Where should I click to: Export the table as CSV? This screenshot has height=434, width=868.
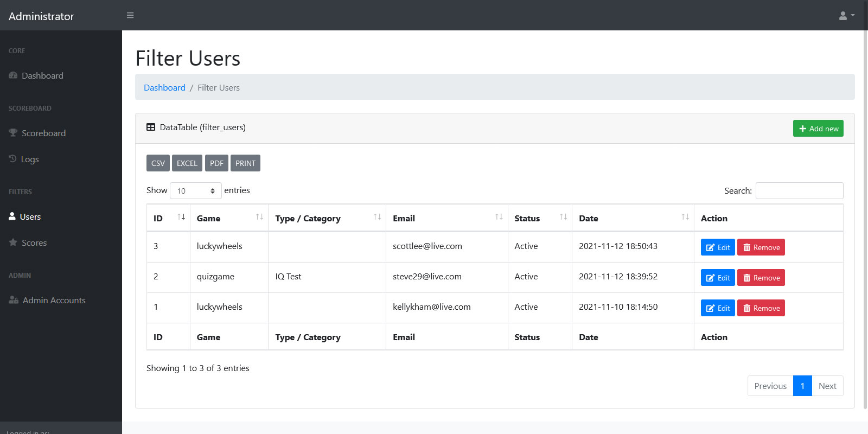tap(158, 163)
